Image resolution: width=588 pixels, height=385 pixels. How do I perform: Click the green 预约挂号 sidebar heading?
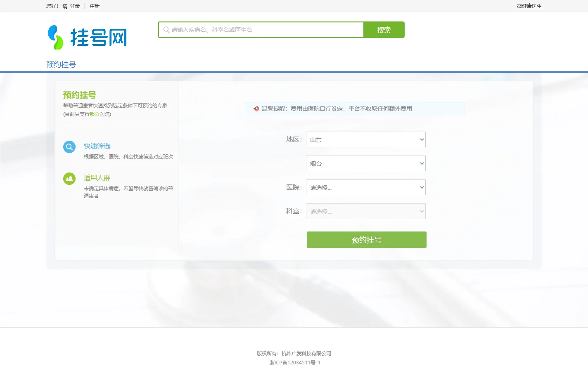coord(80,95)
